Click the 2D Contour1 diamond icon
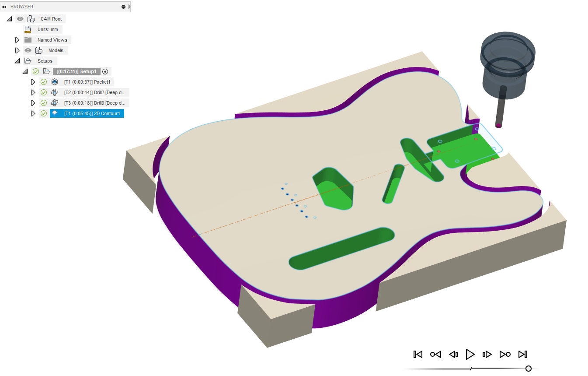The width and height of the screenshot is (588, 376). [54, 113]
